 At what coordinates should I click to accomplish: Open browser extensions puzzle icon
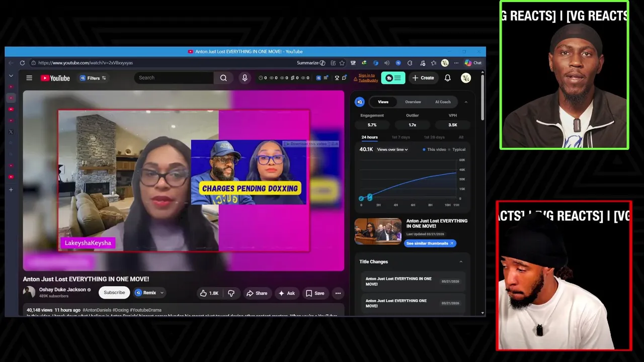click(x=410, y=63)
